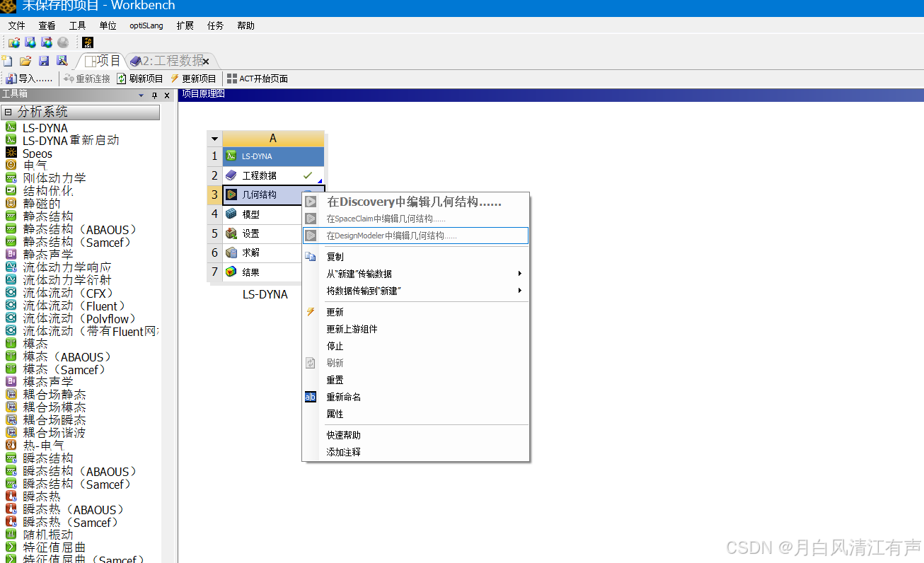This screenshot has height=563, width=924.
Task: Save the project with the floppy disk icon
Action: [44, 61]
